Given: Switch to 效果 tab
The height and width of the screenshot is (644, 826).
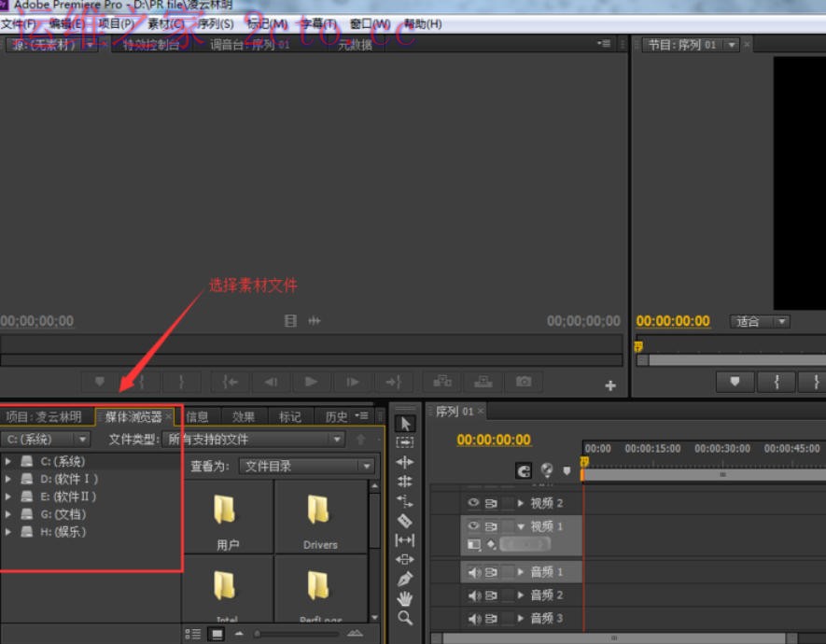Looking at the screenshot, I should (244, 417).
